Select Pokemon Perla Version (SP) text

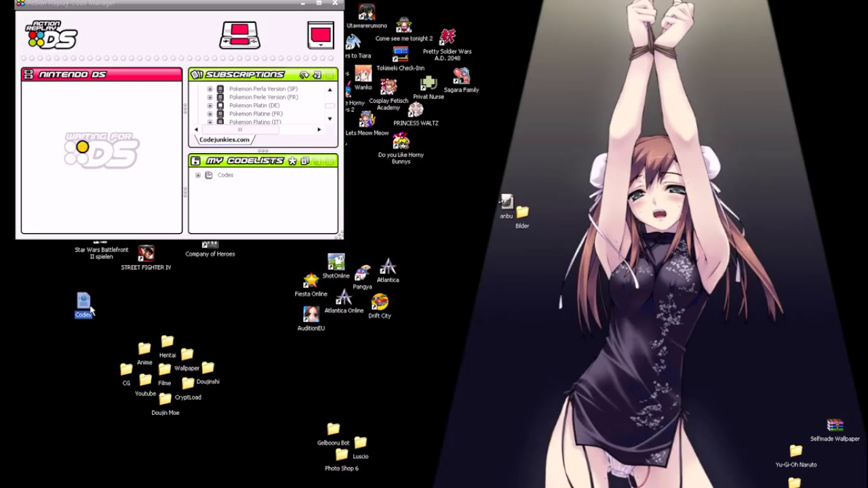263,89
